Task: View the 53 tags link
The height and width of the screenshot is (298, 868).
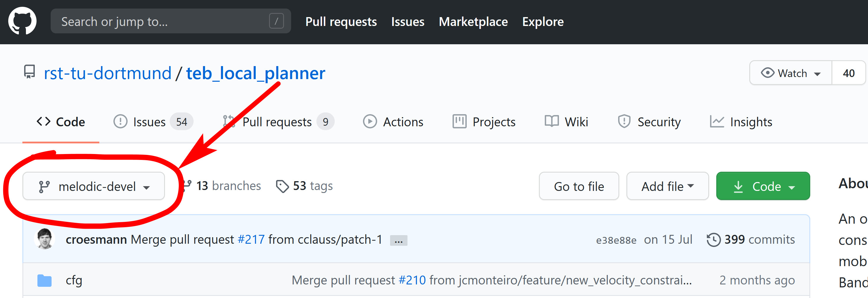Action: (x=304, y=186)
